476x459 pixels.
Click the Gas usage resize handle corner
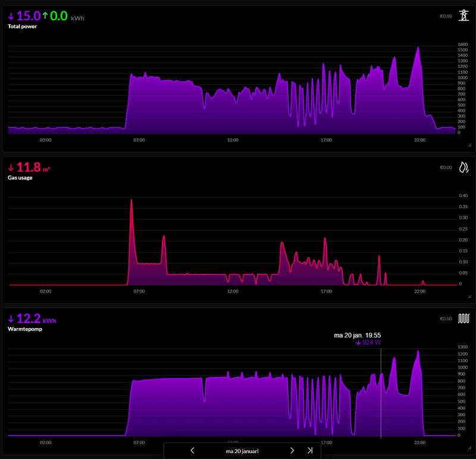(469, 297)
